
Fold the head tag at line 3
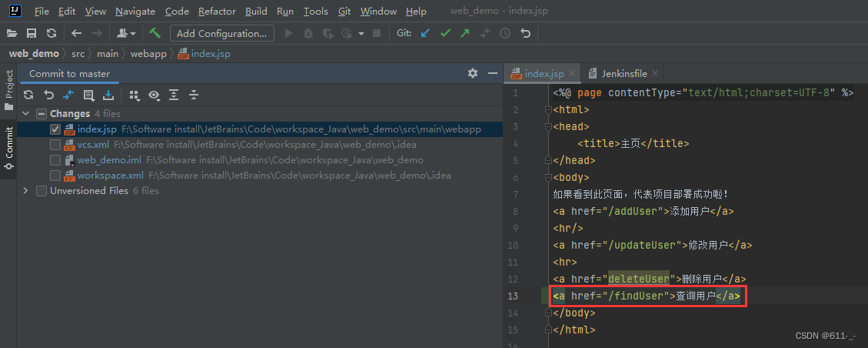coord(549,127)
